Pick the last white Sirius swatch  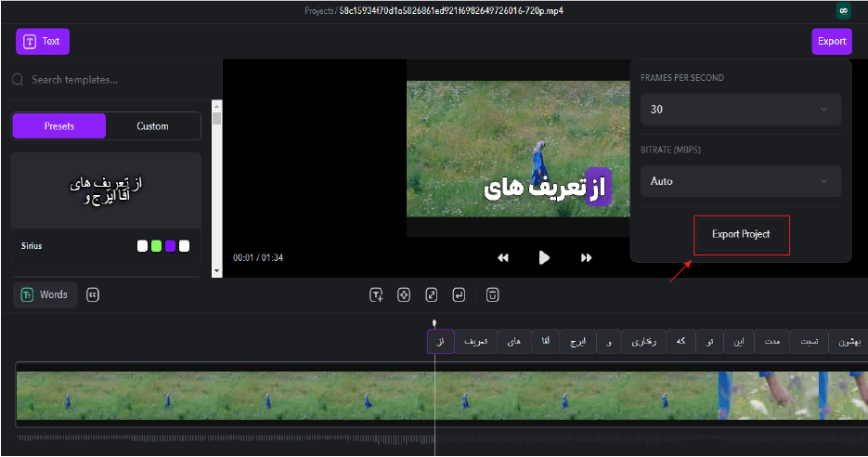pyautogui.click(x=184, y=246)
